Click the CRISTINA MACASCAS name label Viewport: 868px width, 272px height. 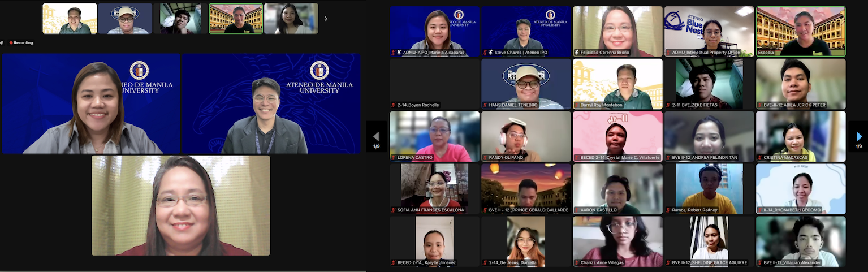pos(785,158)
